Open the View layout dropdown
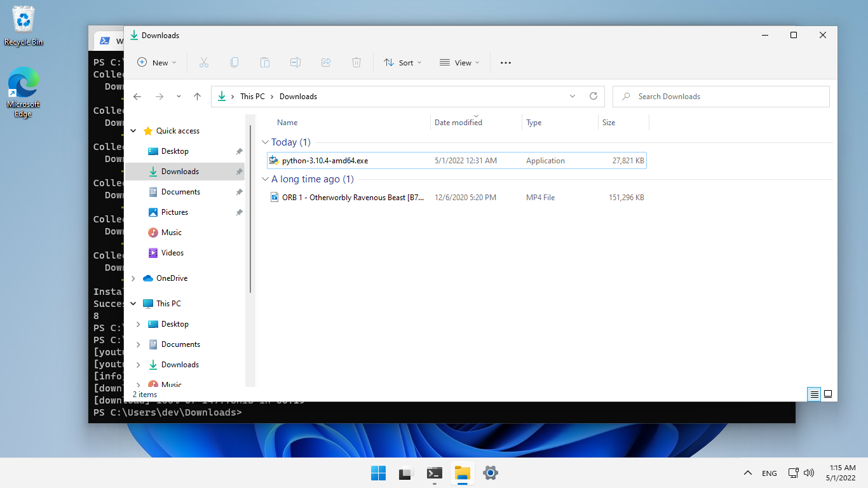The image size is (868, 488). pyautogui.click(x=459, y=62)
